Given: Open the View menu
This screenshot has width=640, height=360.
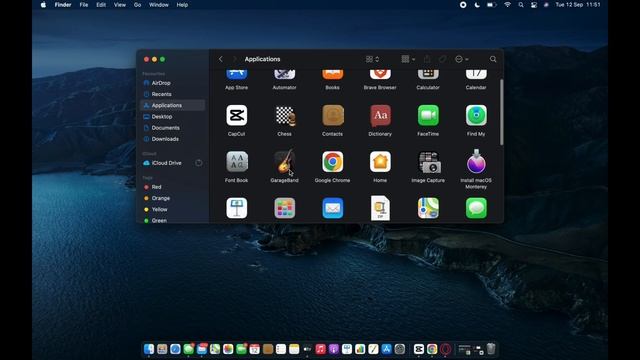Looking at the screenshot, I should [120, 5].
